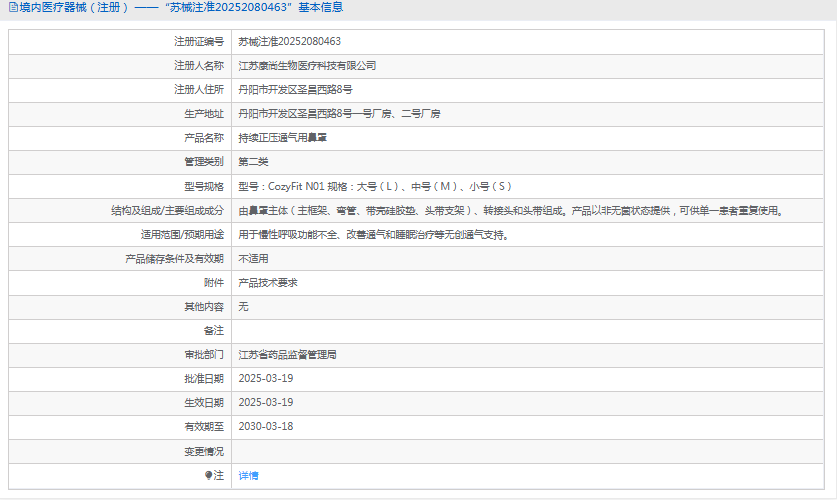Click the 管理类别 label
The height and width of the screenshot is (500, 837).
(x=204, y=162)
